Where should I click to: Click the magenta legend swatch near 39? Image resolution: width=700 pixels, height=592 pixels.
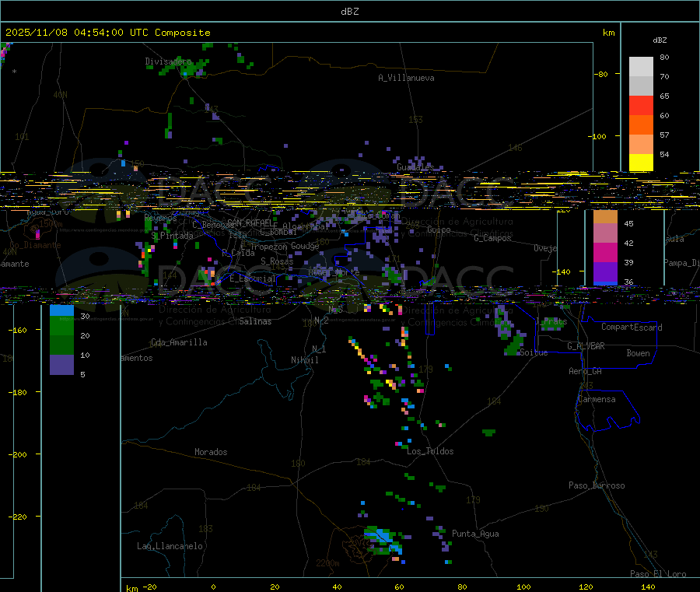605,252
